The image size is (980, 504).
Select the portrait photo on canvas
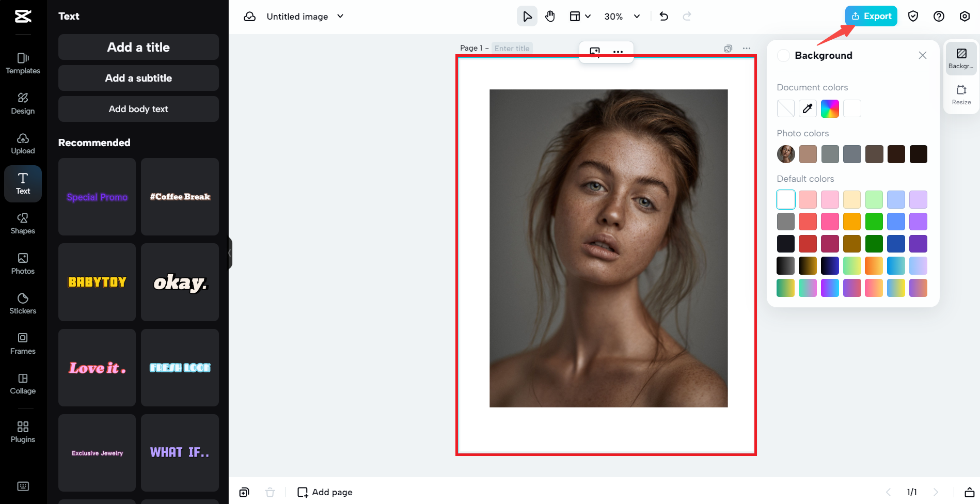(x=609, y=248)
